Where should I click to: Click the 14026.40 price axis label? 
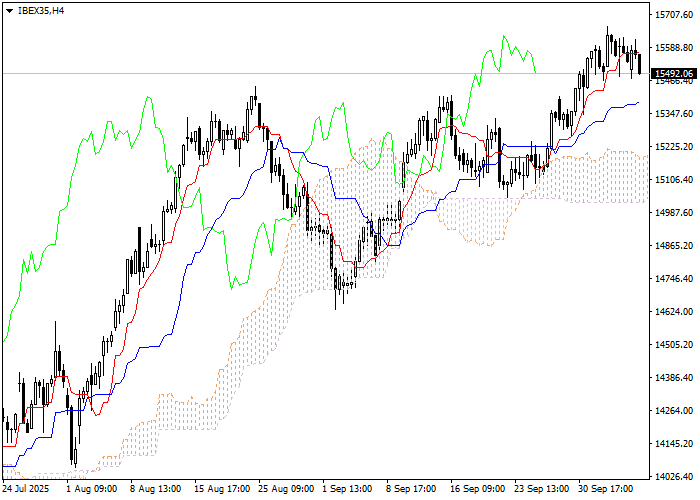[x=674, y=477]
